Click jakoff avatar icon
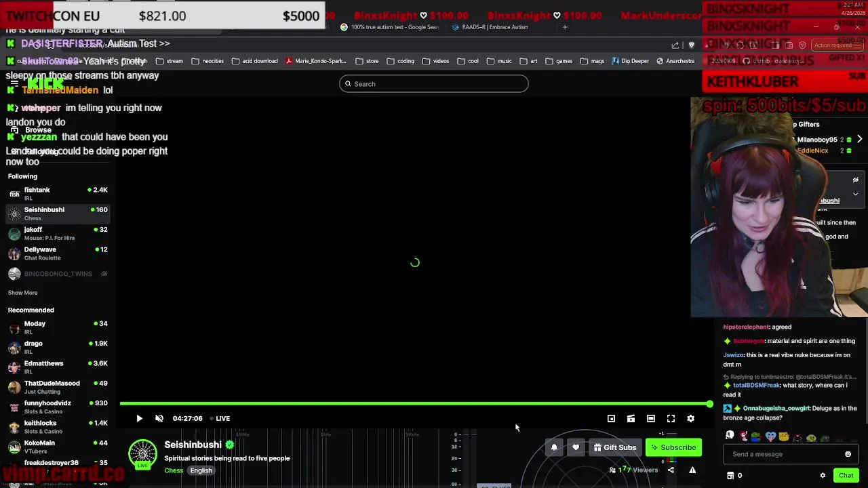This screenshot has width=868, height=488. 14,234
